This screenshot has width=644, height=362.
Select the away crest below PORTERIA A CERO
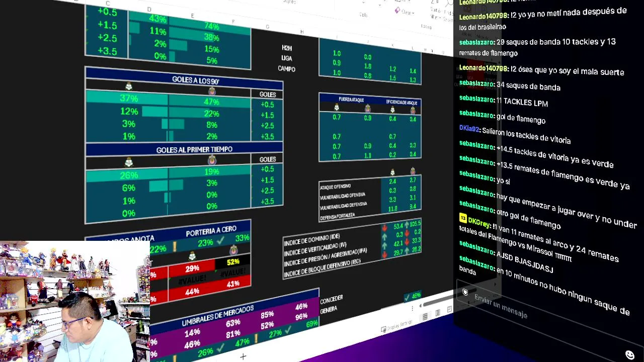pos(233,250)
